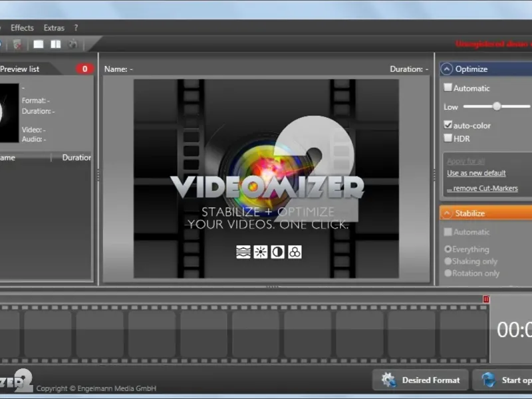This screenshot has width=532, height=399.
Task: Click the brightness sun icon in preview
Action: click(x=261, y=252)
